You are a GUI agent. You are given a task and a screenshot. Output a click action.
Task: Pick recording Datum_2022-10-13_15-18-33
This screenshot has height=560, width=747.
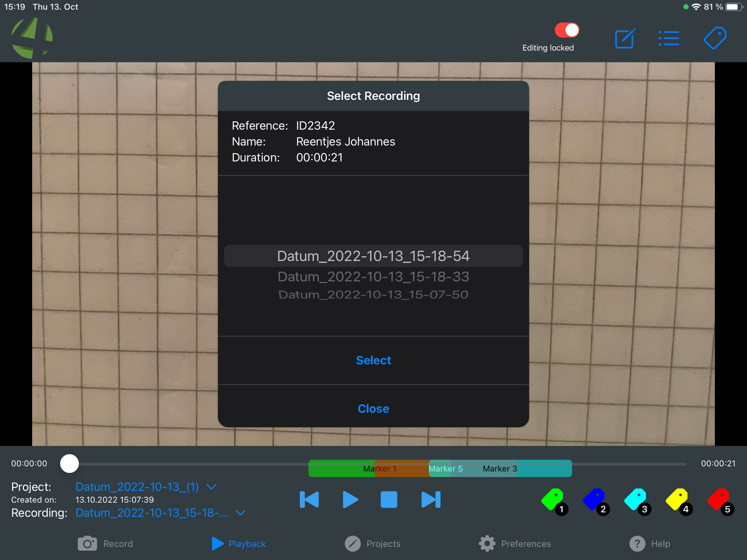point(373,277)
